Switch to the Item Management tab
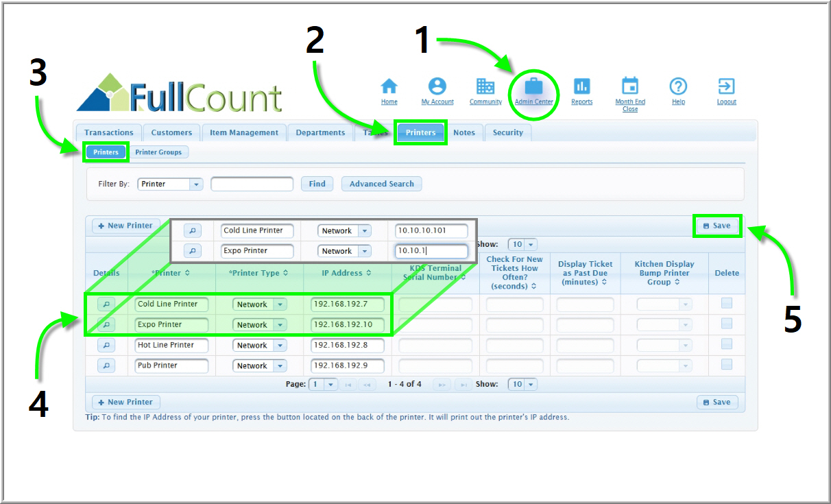 click(x=244, y=133)
